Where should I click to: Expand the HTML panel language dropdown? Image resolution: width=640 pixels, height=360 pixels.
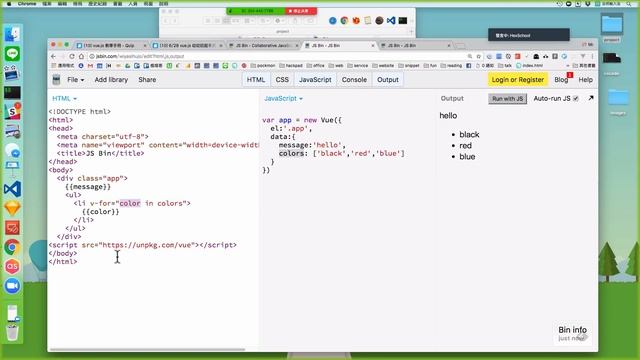[64, 98]
